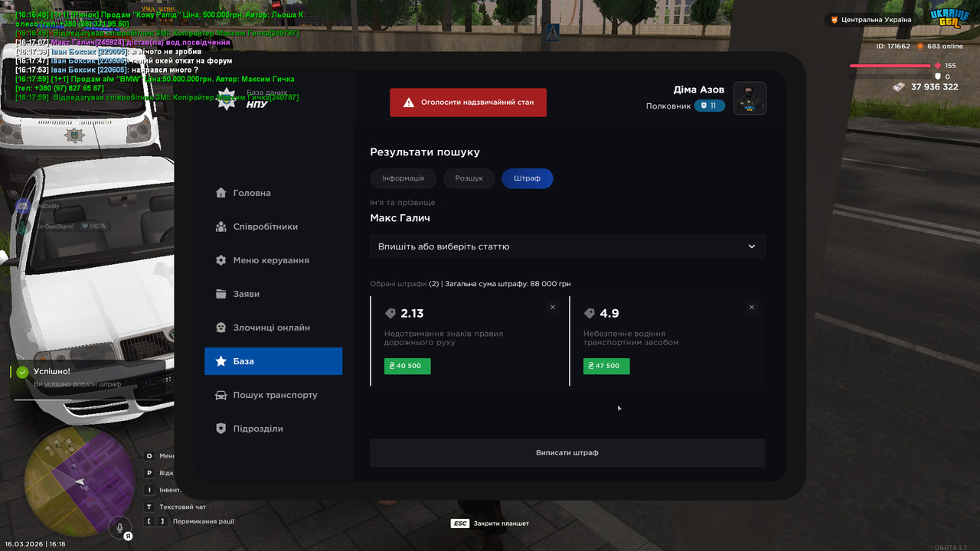
Task: Click the cash icon beside 37 936 322
Action: coord(899,87)
